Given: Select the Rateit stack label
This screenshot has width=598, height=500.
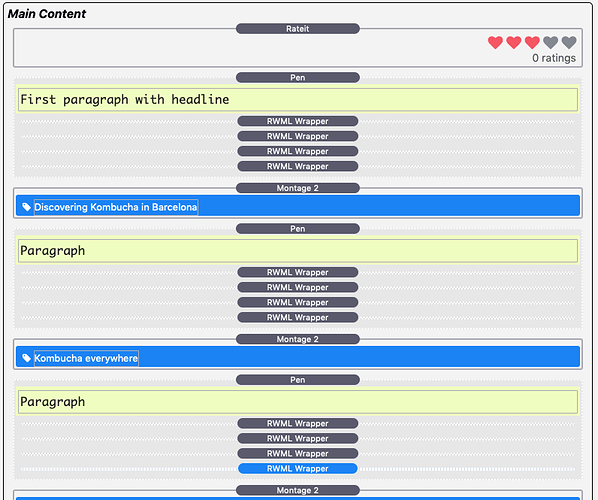Looking at the screenshot, I should point(297,29).
